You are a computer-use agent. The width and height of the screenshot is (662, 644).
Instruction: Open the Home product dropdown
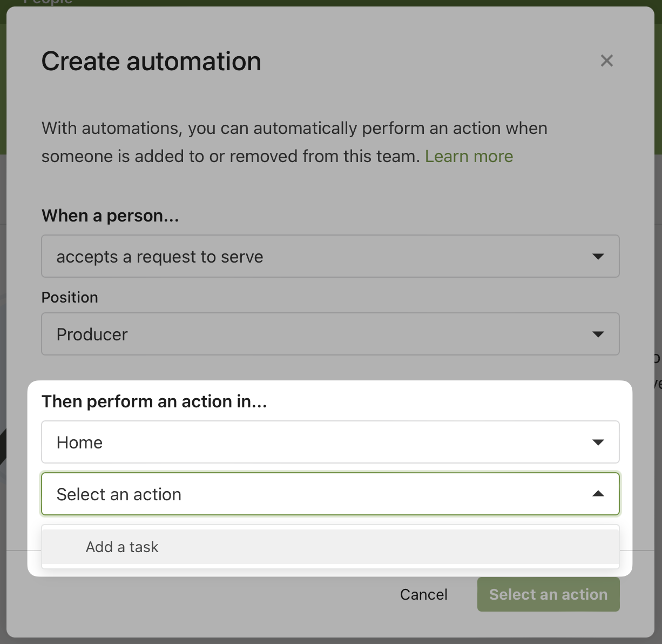pos(330,442)
